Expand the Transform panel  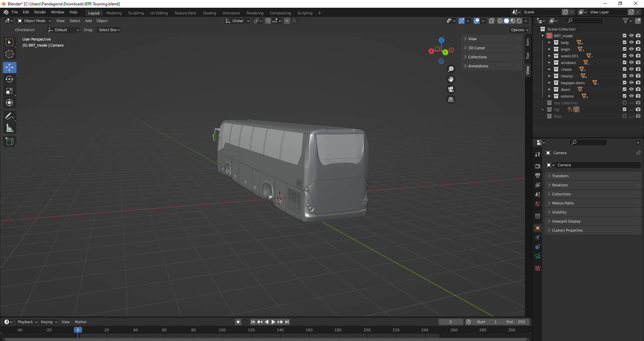(x=560, y=176)
